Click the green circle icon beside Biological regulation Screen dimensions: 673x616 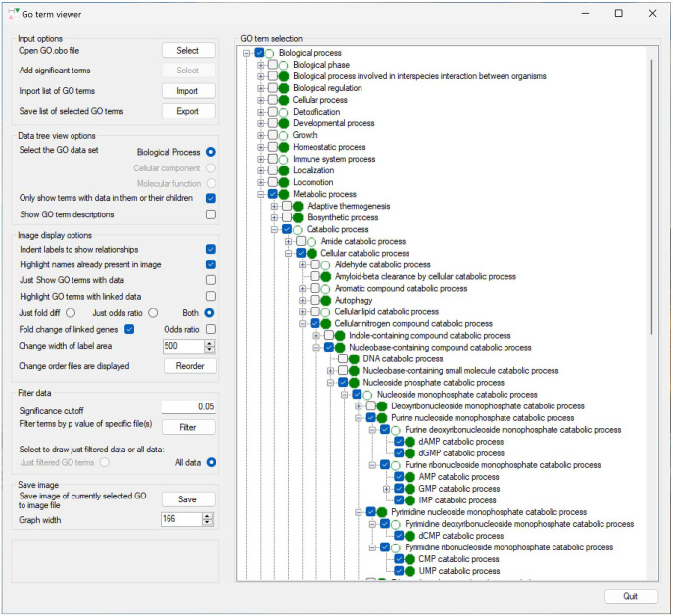(x=284, y=88)
